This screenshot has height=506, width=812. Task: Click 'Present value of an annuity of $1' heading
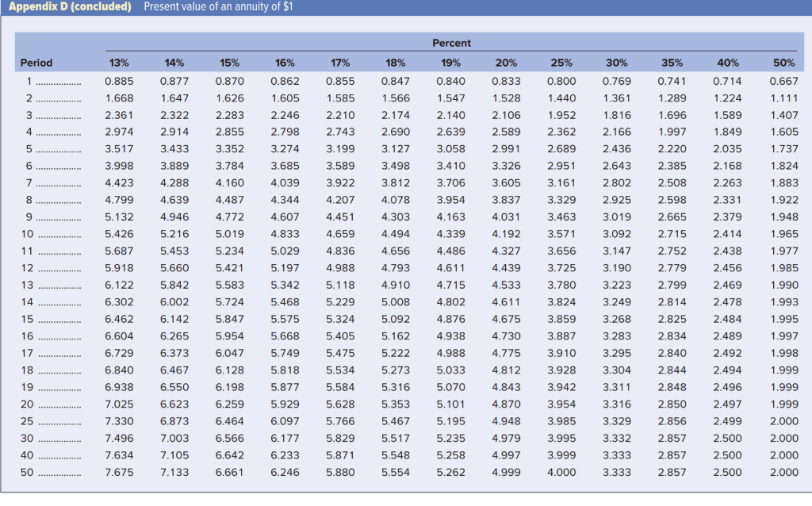coord(218,6)
